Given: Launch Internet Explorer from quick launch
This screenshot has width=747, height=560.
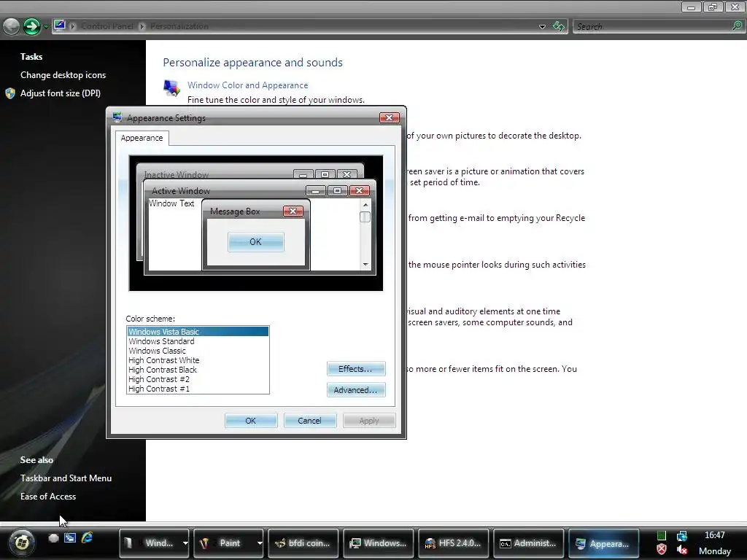Looking at the screenshot, I should pyautogui.click(x=87, y=538).
